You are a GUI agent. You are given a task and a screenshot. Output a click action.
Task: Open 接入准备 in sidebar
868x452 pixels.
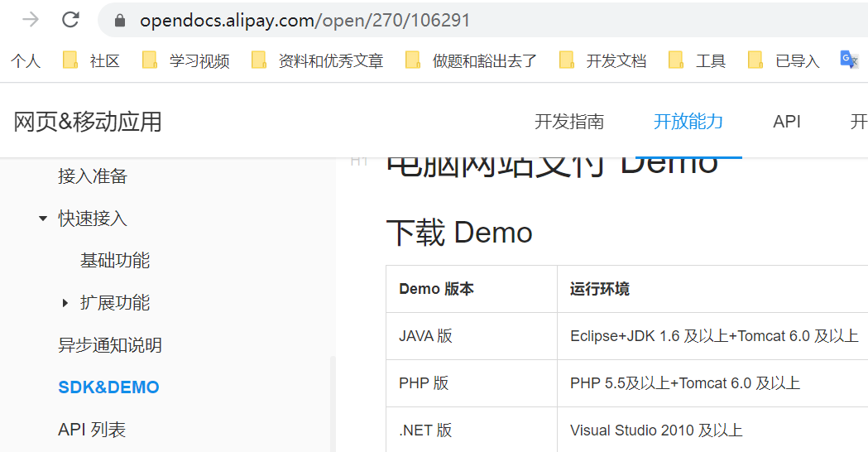coord(93,176)
